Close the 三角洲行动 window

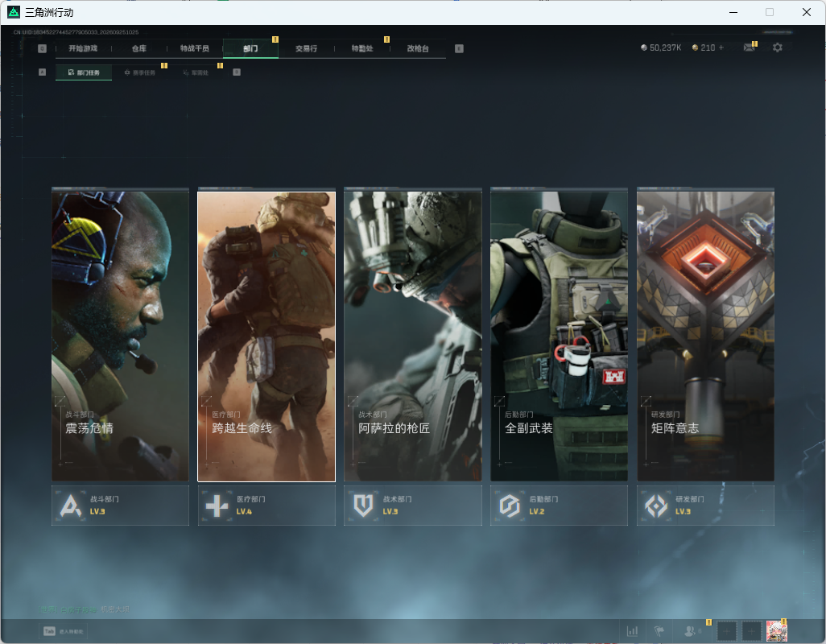807,12
